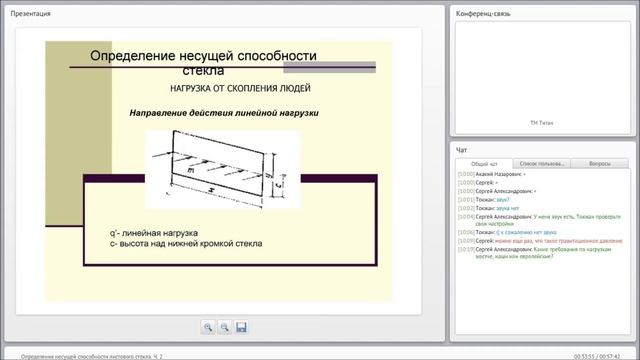Click the line q'- линейная нагрузка
Image resolution: width=640 pixels, height=360 pixels.
pos(154,233)
